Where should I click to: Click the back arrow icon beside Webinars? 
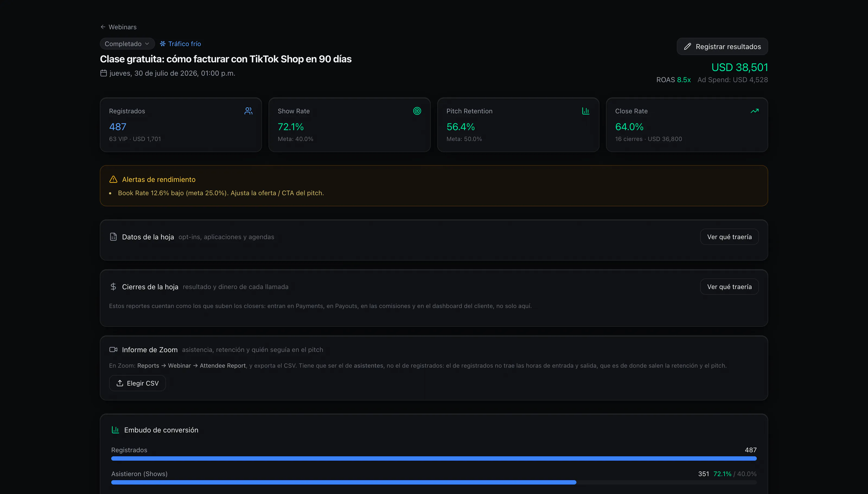pos(103,27)
